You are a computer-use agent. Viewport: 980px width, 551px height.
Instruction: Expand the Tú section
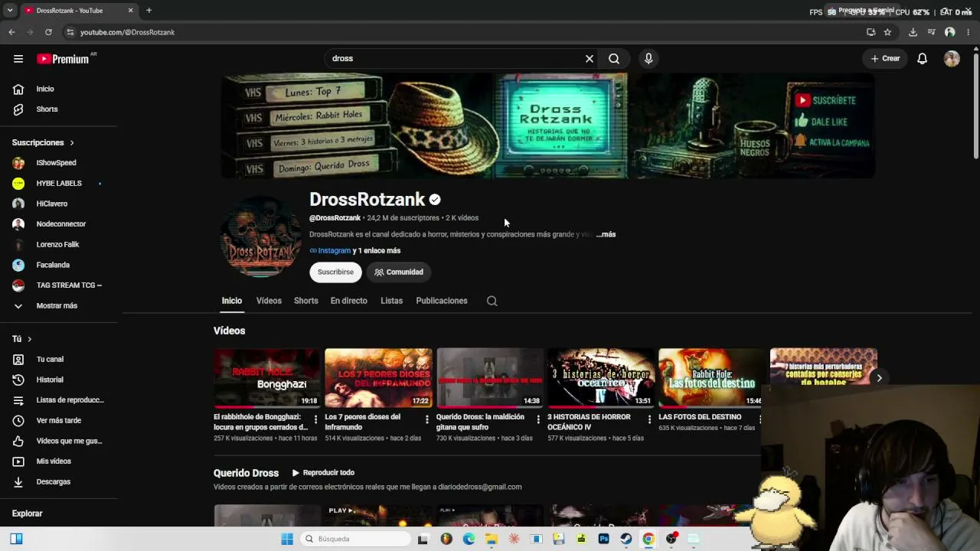(22, 339)
